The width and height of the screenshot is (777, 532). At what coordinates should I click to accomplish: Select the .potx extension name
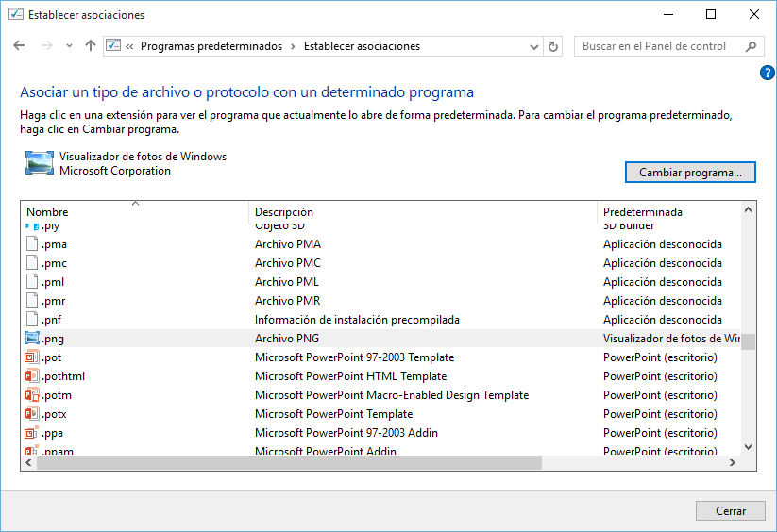coord(54,414)
